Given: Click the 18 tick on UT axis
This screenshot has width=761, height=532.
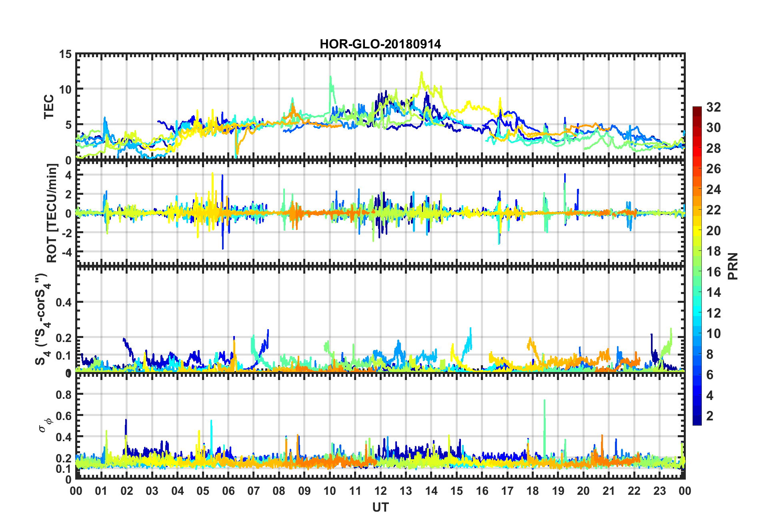Looking at the screenshot, I should point(533,491).
